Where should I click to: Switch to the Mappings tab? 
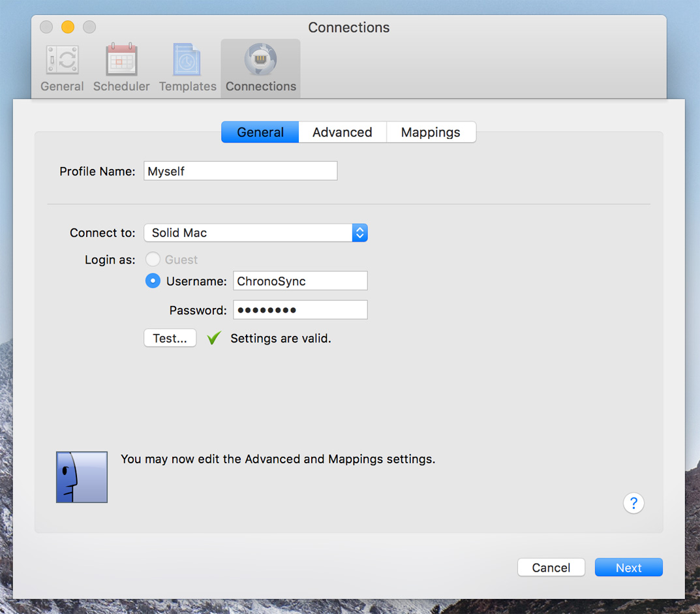(x=431, y=132)
